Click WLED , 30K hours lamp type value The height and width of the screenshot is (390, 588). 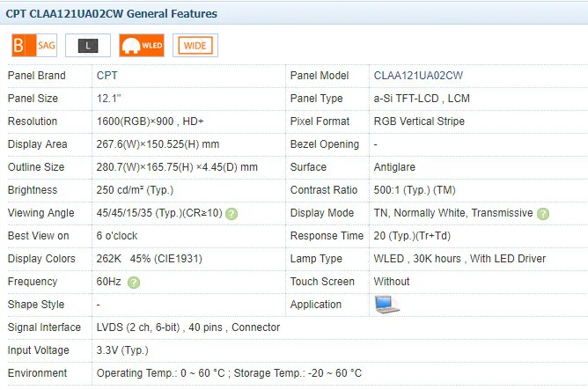(459, 258)
